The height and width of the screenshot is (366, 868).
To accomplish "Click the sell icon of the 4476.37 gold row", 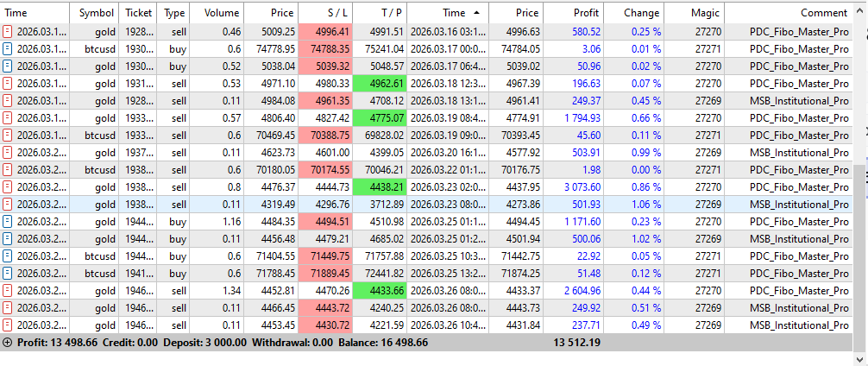I will coord(8,187).
